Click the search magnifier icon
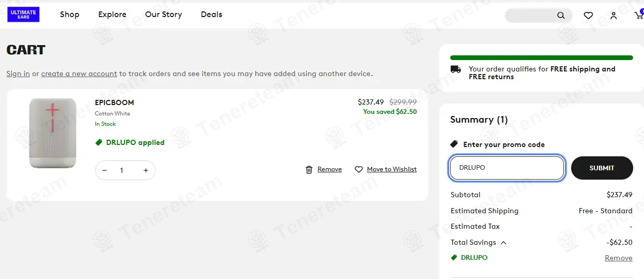The image size is (644, 279). [x=561, y=16]
